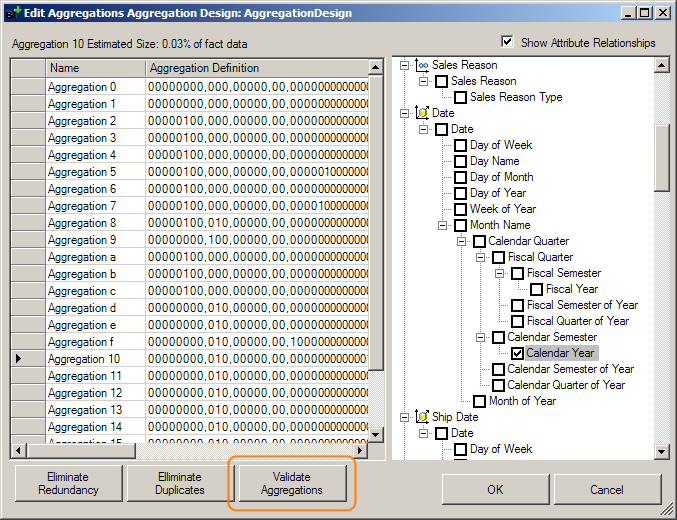Click the grid's vertical scroll thumb
The width and height of the screenshot is (677, 520).
(x=376, y=223)
